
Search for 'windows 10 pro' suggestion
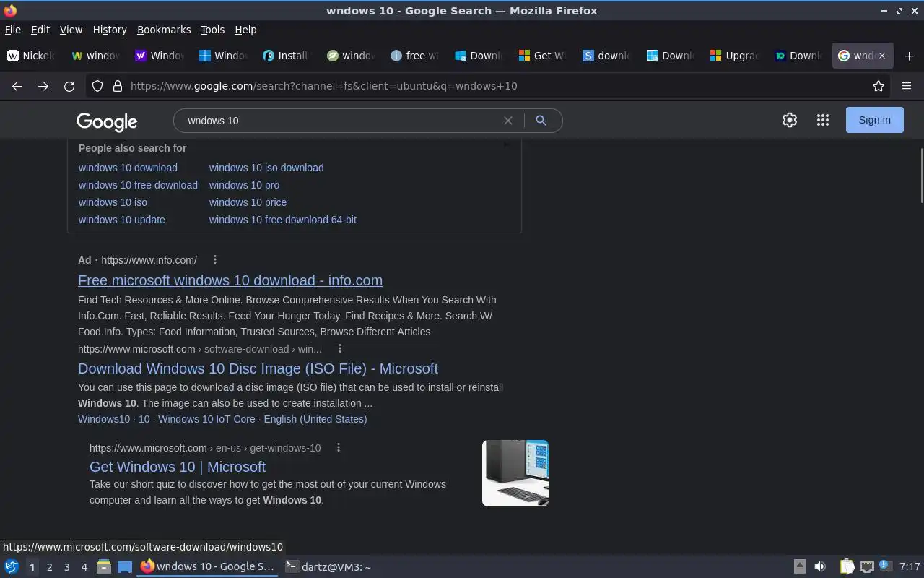[244, 185]
